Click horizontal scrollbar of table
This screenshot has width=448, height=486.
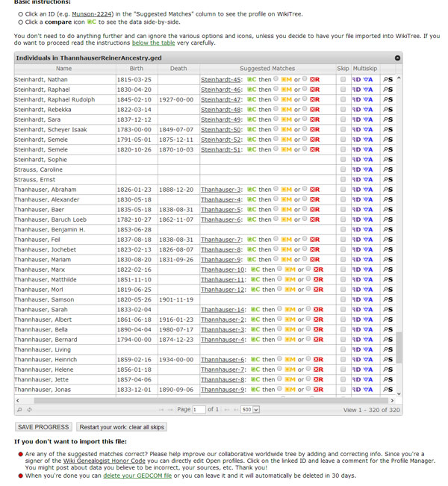211,401
